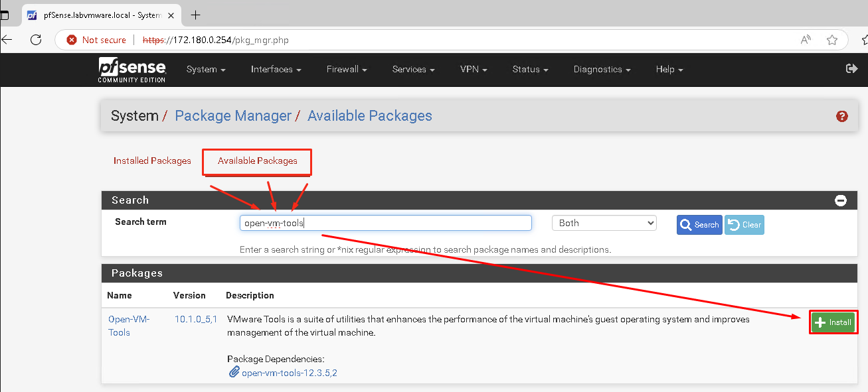Open the Open-VM-Tools package name link
This screenshot has height=392, width=868.
[129, 326]
